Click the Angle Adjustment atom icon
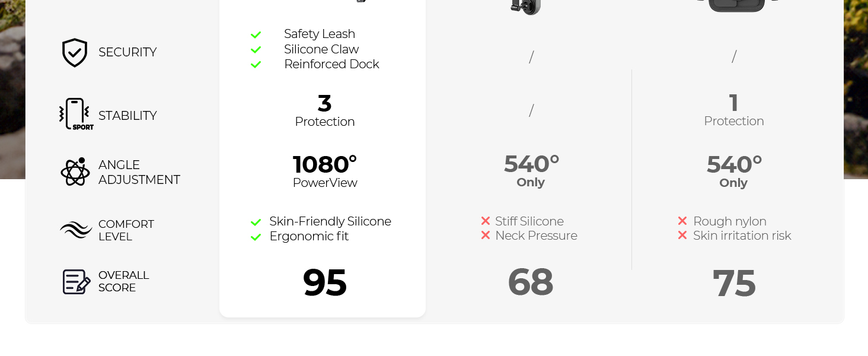The width and height of the screenshot is (868, 356). point(75,172)
